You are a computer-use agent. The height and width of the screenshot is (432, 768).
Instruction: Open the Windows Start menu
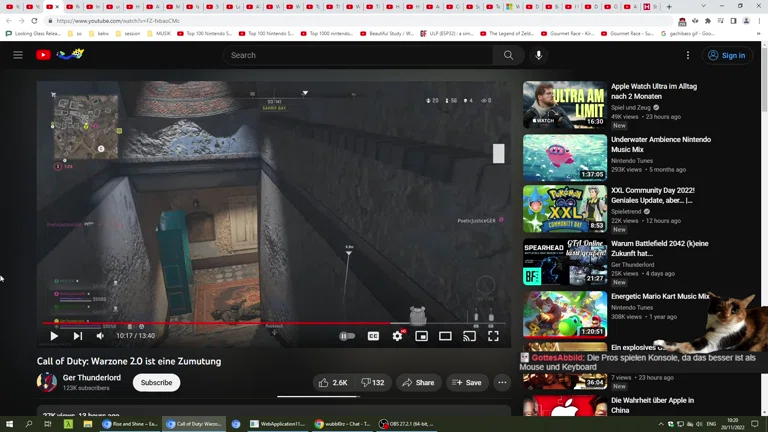point(9,424)
